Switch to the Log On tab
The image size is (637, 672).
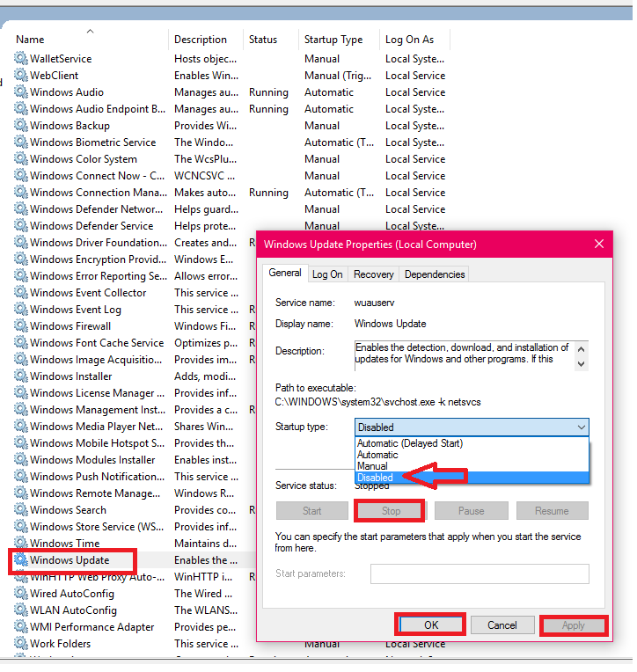click(327, 274)
